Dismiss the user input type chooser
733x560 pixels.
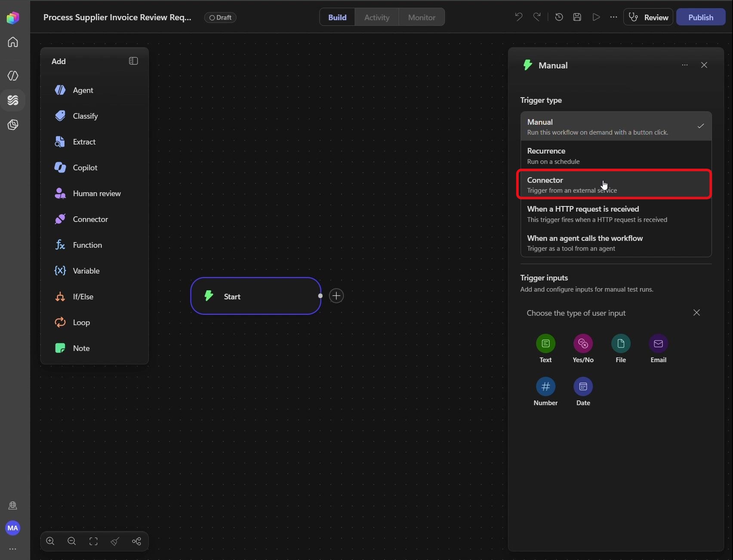[696, 313]
